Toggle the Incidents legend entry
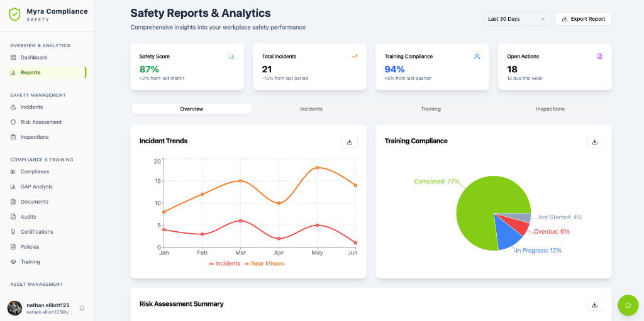This screenshot has width=644, height=321. click(225, 264)
